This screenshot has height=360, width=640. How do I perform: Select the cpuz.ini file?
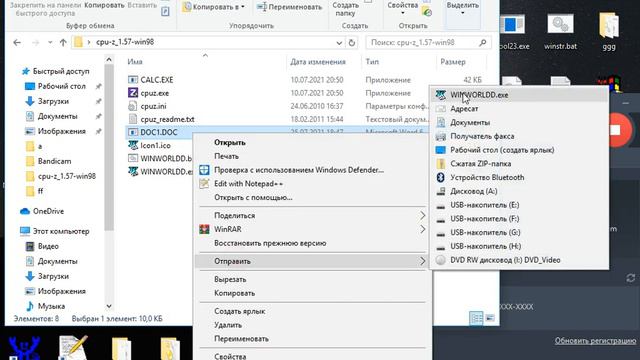[x=153, y=106]
